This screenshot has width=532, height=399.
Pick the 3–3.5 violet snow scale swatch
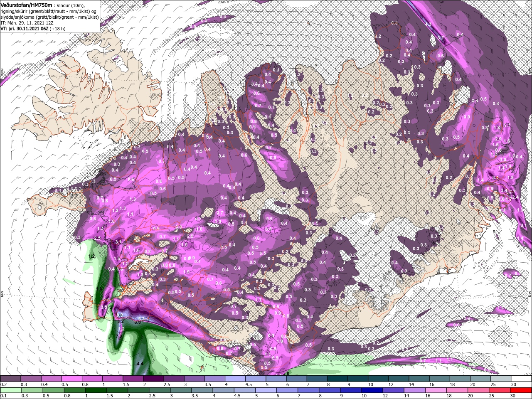pos(194,379)
